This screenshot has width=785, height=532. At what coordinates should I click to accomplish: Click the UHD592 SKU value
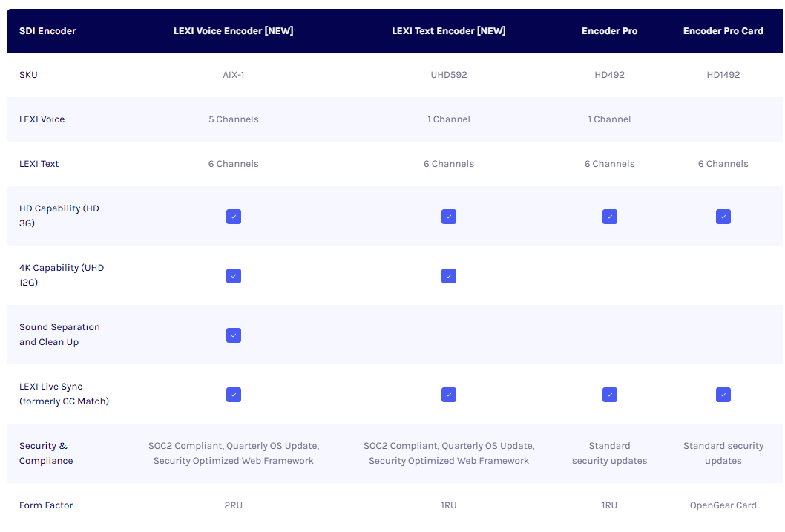449,75
